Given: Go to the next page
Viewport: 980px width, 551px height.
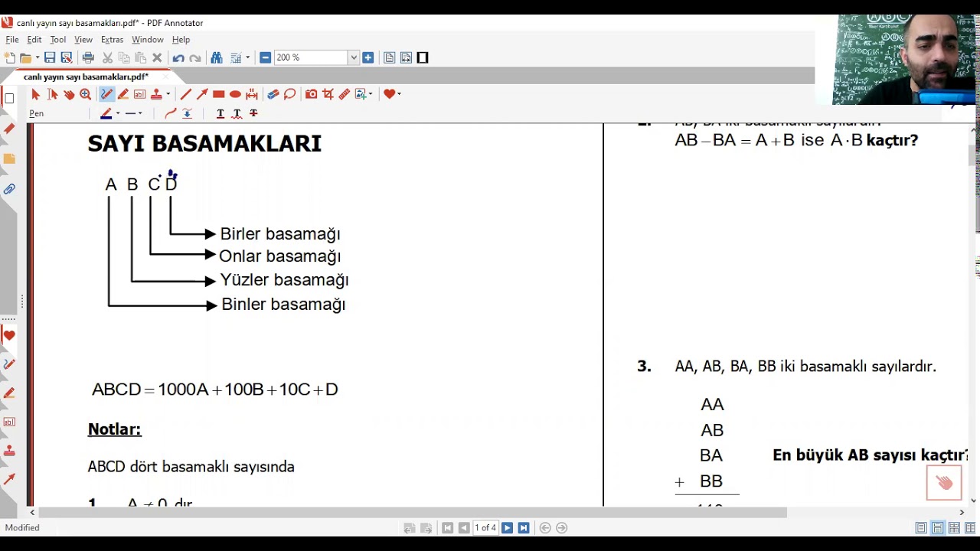Looking at the screenshot, I should click(x=507, y=528).
